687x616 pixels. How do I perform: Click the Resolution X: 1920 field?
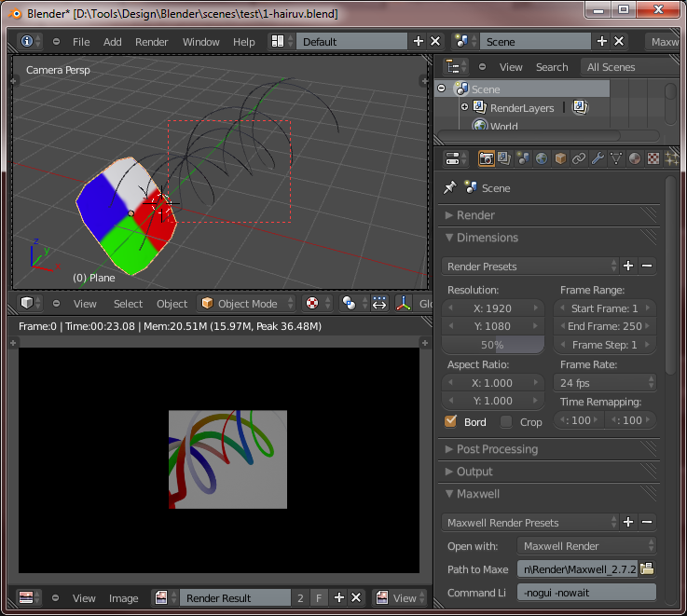tap(492, 308)
